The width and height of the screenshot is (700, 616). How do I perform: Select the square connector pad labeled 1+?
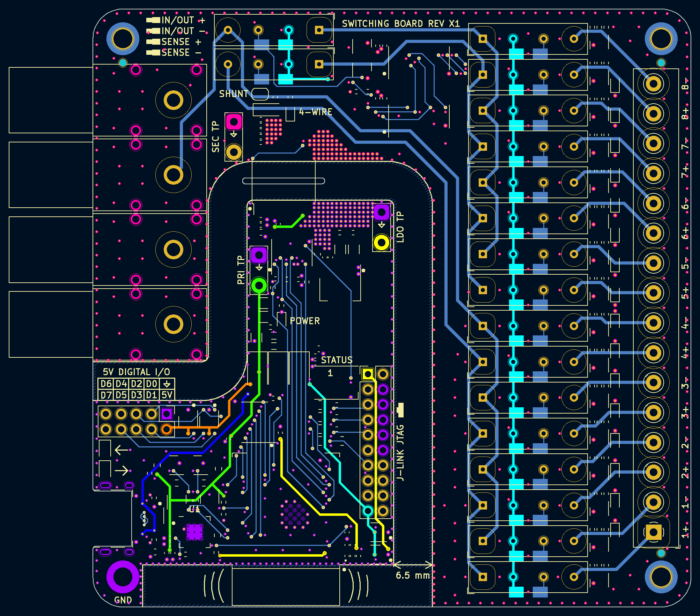point(654,533)
